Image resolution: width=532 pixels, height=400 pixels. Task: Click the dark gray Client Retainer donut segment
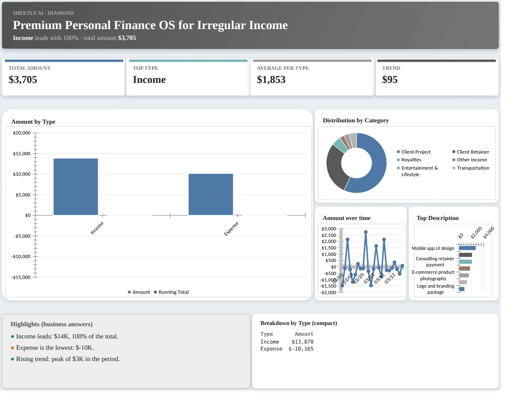point(335,167)
